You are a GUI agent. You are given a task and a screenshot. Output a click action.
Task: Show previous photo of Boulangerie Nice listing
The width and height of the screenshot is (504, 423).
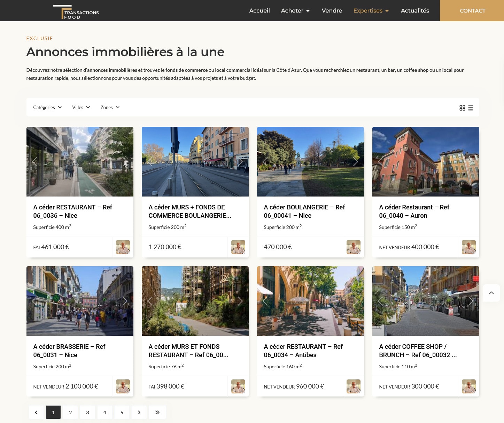[265, 161]
